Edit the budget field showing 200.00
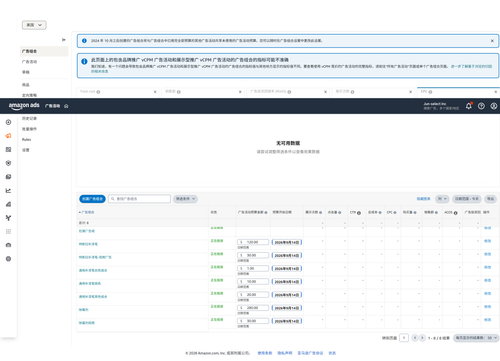Viewport: 500px width, 361px height. coord(253,308)
